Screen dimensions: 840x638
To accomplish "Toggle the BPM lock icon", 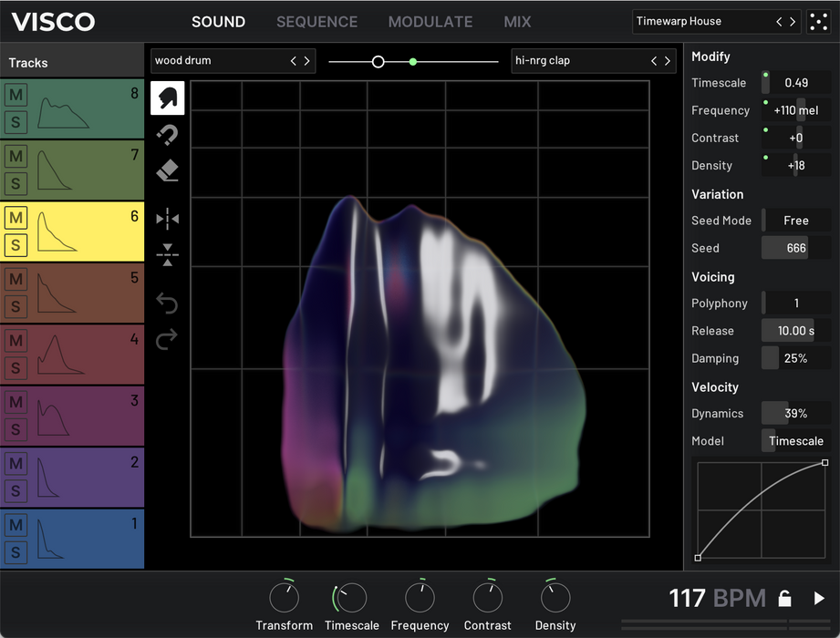I will tap(783, 599).
